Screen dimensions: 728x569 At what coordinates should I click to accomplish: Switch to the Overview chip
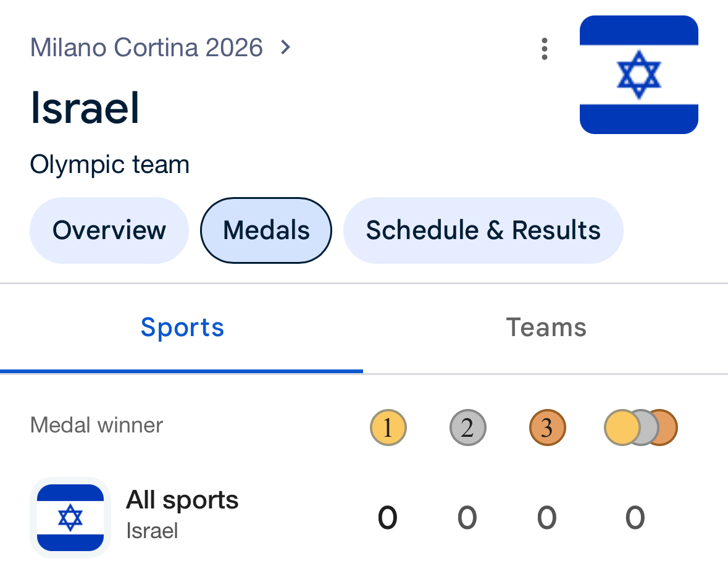click(109, 230)
